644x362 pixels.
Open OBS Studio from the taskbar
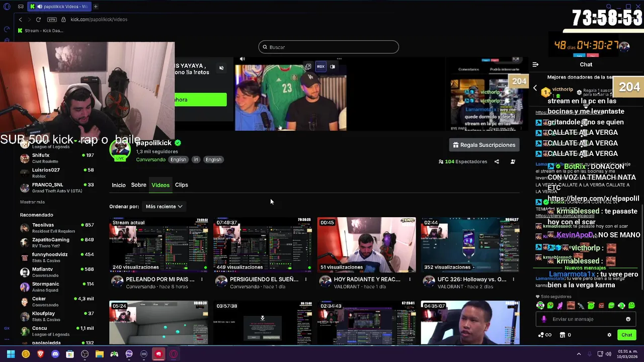click(85, 354)
